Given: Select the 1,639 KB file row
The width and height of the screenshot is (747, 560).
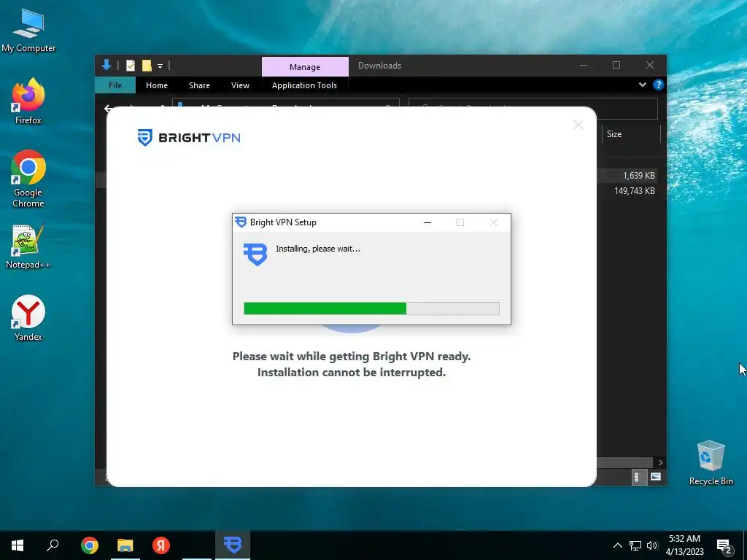Looking at the screenshot, I should tap(638, 176).
